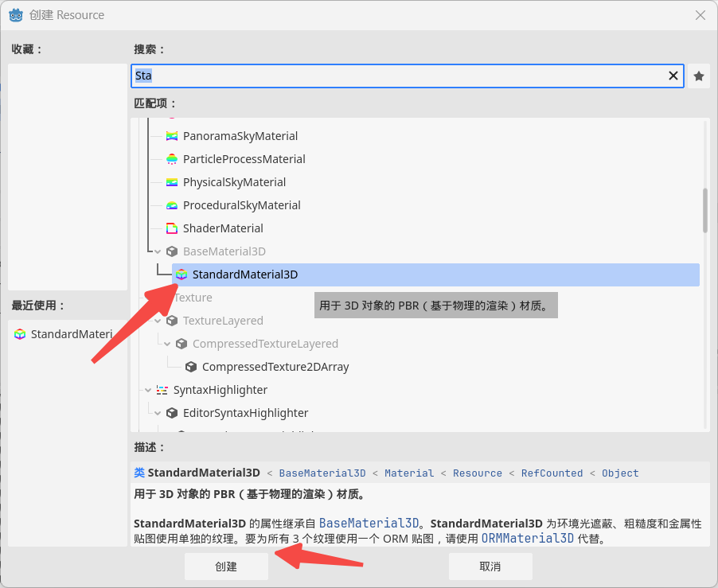Click the TextureLayered cube icon
The width and height of the screenshot is (718, 588).
172,321
